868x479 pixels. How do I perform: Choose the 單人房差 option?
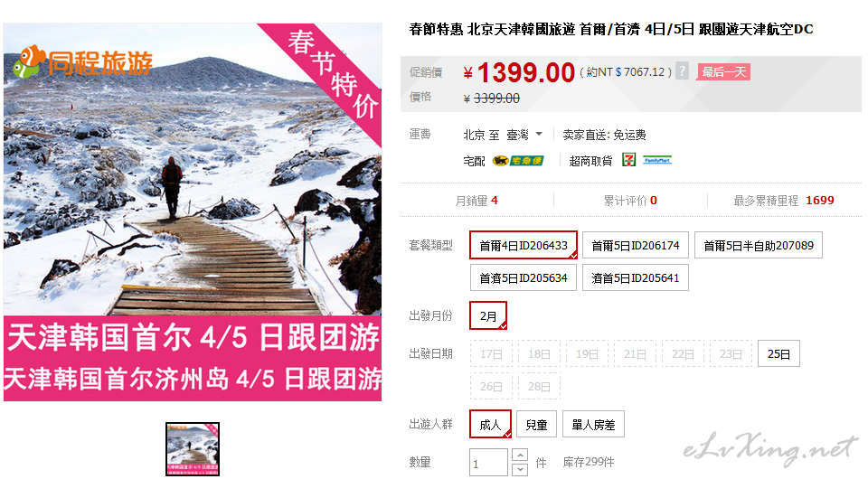(x=593, y=424)
